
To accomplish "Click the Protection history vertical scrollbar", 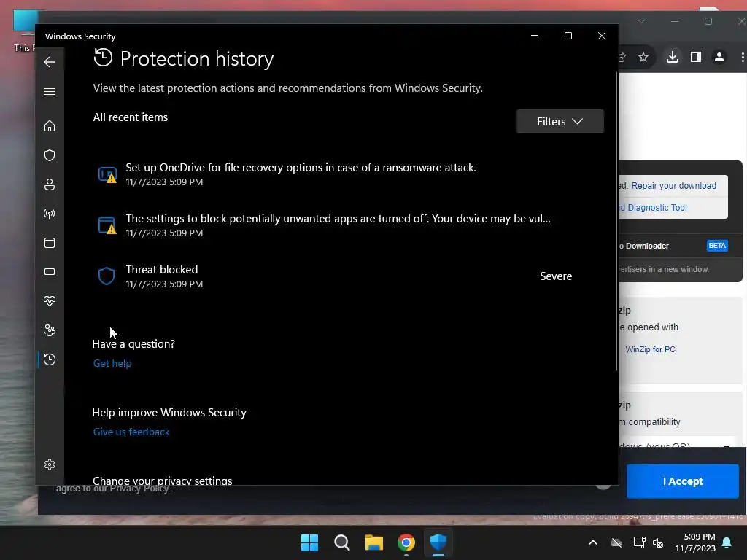I will click(x=616, y=222).
